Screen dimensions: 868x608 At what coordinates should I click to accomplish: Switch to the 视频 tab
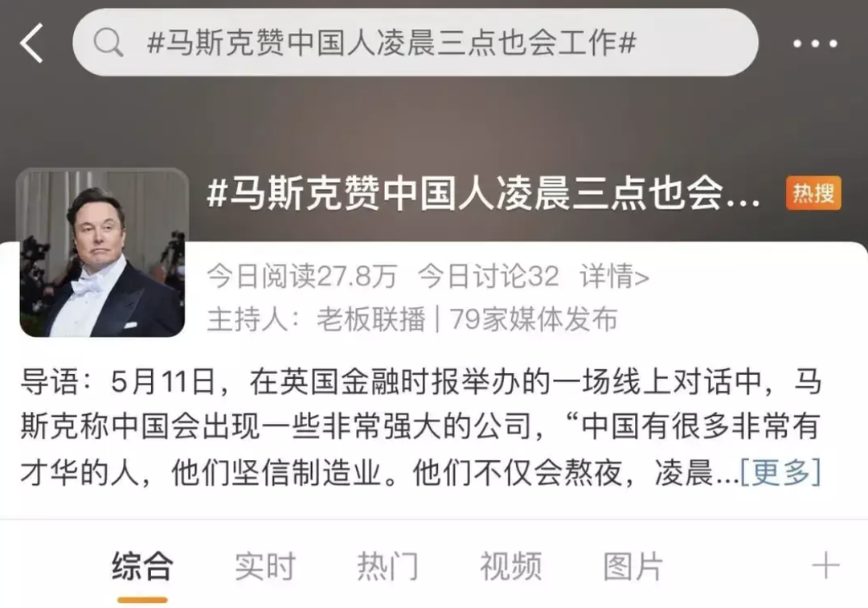pyautogui.click(x=510, y=566)
